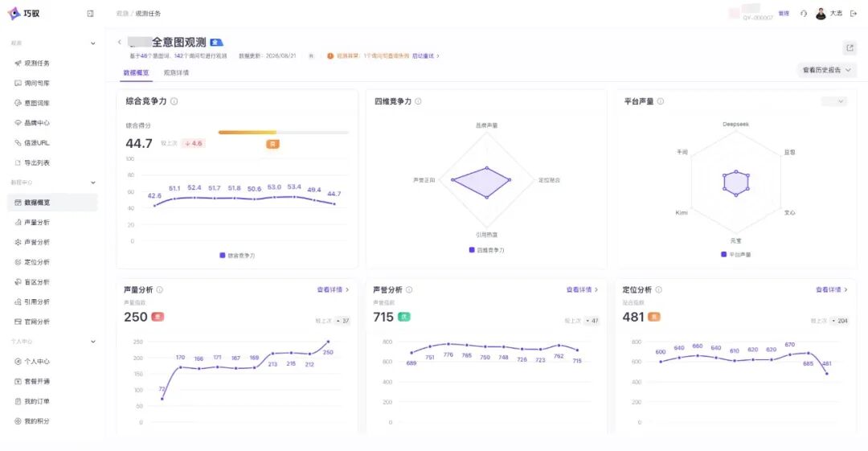Open 信源URL via its link icon
The width and height of the screenshot is (868, 451).
18,143
